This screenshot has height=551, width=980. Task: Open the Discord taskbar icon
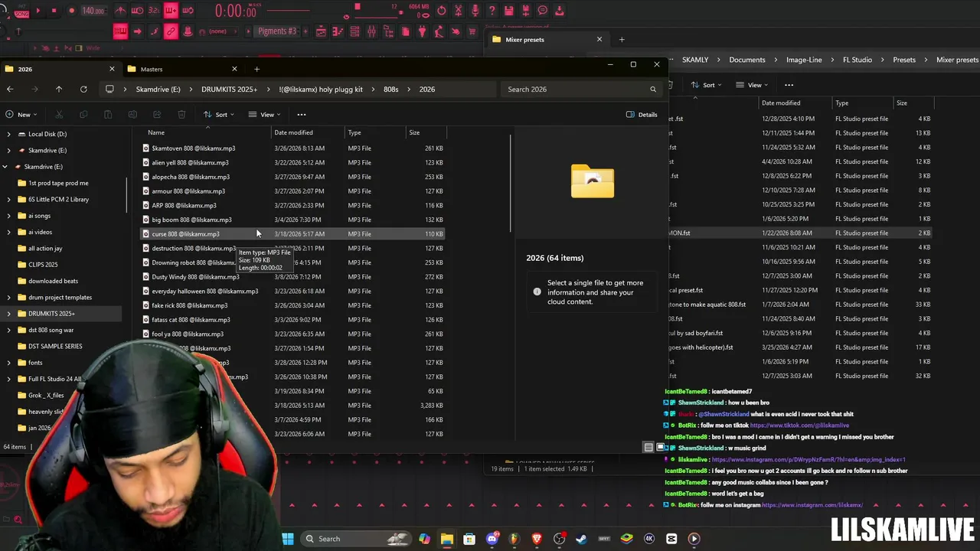pos(492,539)
